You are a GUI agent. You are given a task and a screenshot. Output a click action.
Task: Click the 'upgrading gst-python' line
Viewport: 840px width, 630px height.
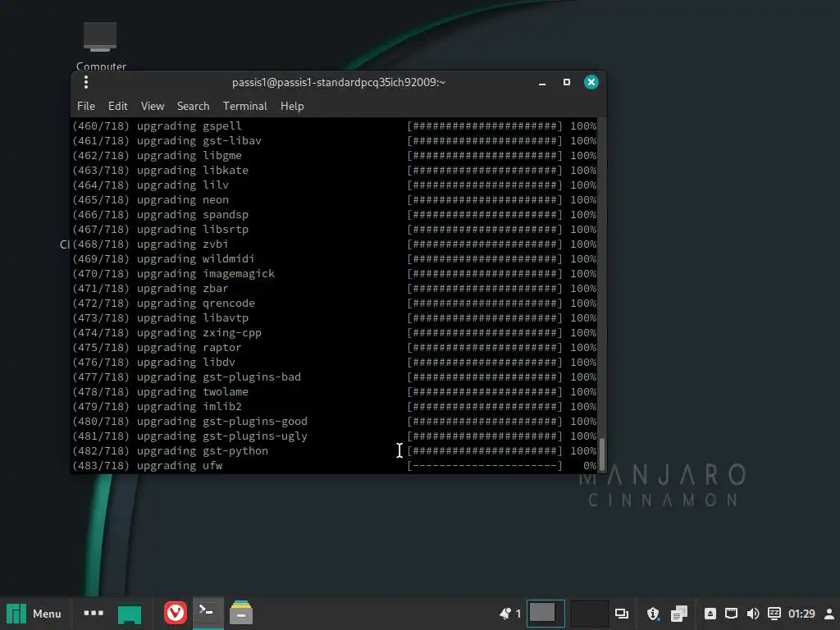(335, 451)
